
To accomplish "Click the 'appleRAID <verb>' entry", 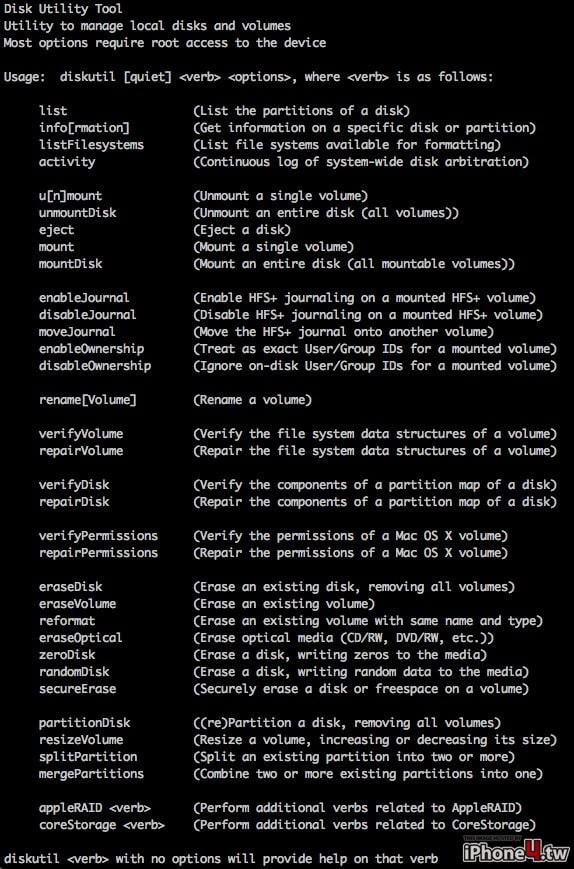I will 95,807.
